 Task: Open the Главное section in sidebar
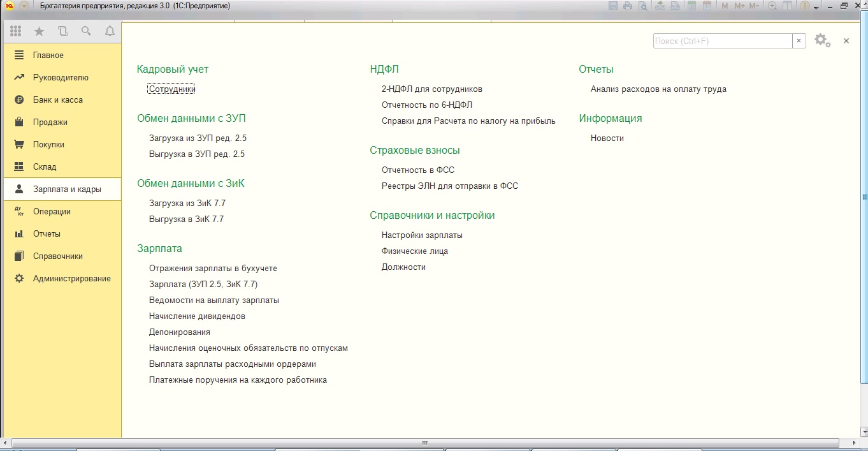click(48, 55)
